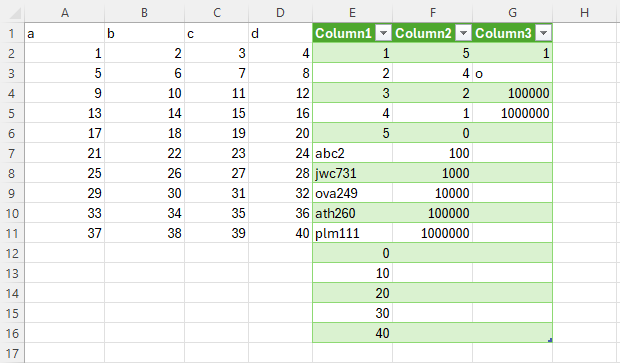Screen dimensions: 620x363
Task: Select column A header
Action: coord(65,13)
